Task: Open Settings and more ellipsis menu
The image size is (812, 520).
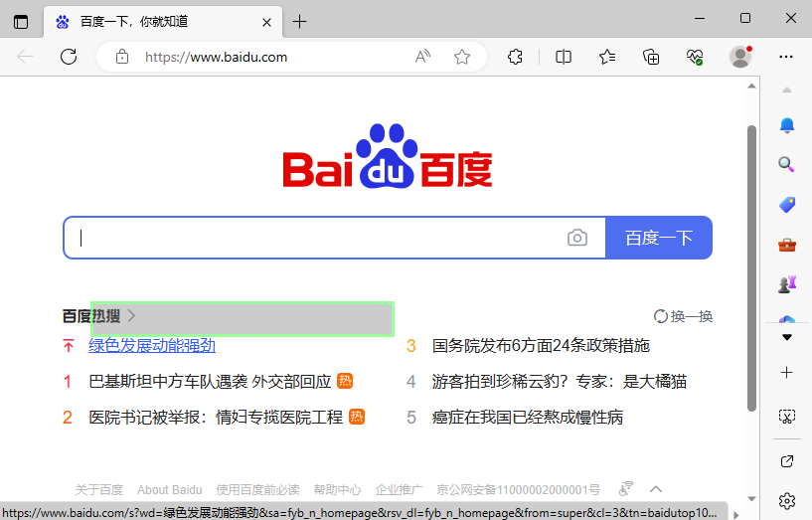Action: 786,57
